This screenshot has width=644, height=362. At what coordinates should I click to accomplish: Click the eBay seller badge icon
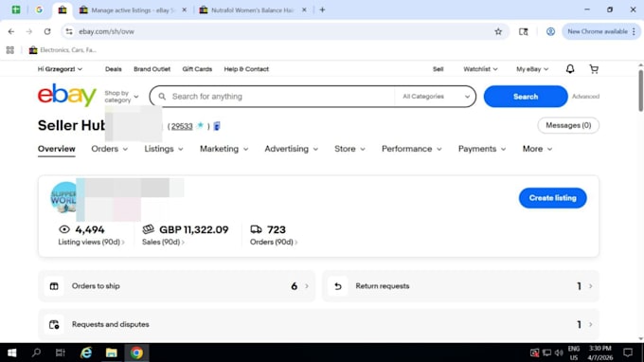click(217, 126)
